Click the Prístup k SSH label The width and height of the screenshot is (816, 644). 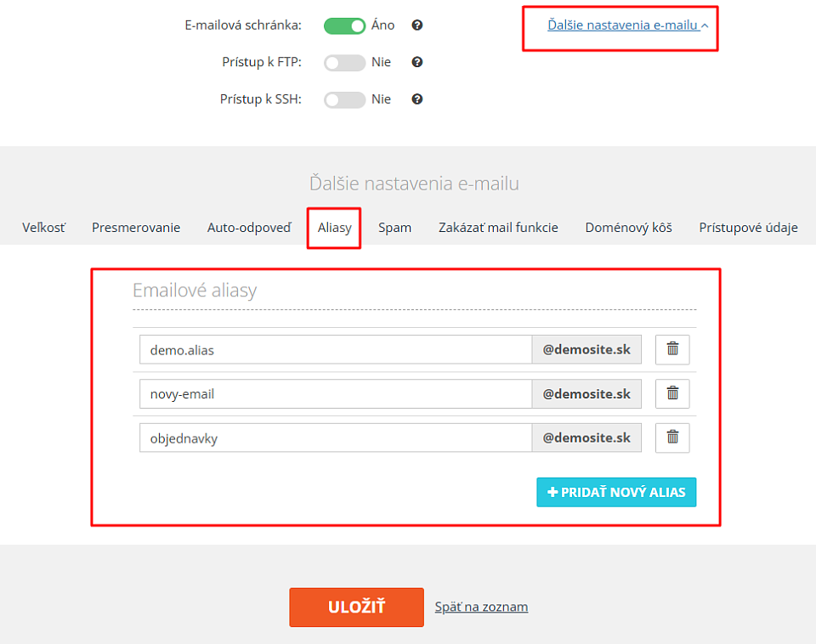(261, 99)
